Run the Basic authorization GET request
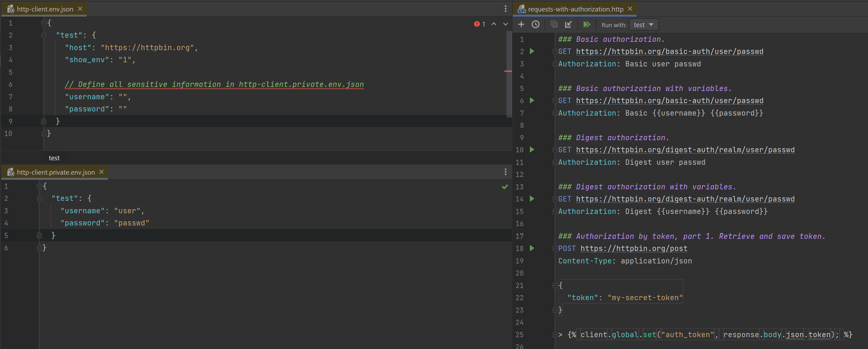Image resolution: width=868 pixels, height=349 pixels. (532, 51)
